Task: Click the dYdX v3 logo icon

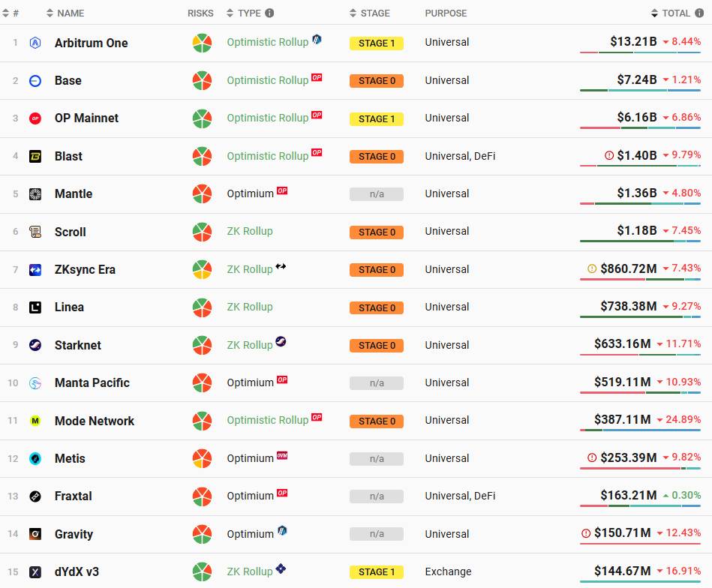Action: (x=35, y=572)
